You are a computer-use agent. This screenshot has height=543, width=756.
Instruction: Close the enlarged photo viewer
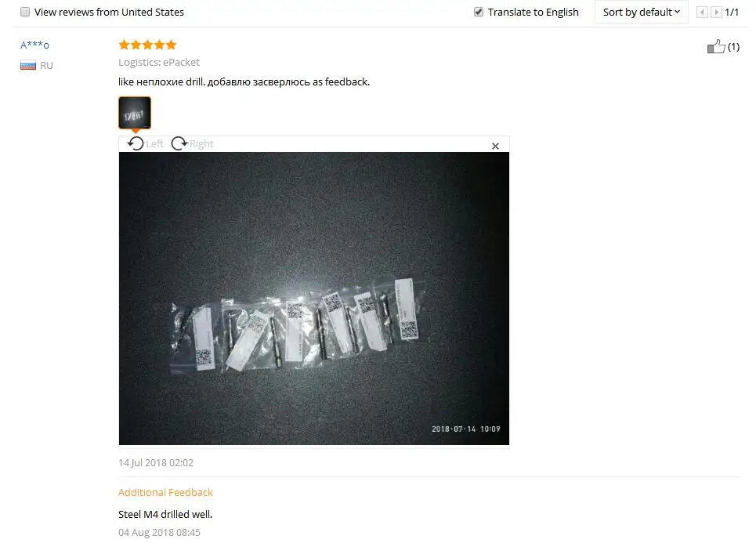coord(495,146)
